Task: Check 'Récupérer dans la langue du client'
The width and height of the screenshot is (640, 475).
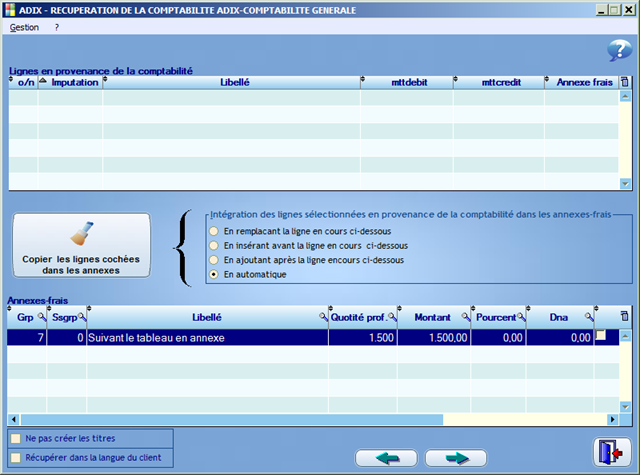Action: (x=16, y=458)
